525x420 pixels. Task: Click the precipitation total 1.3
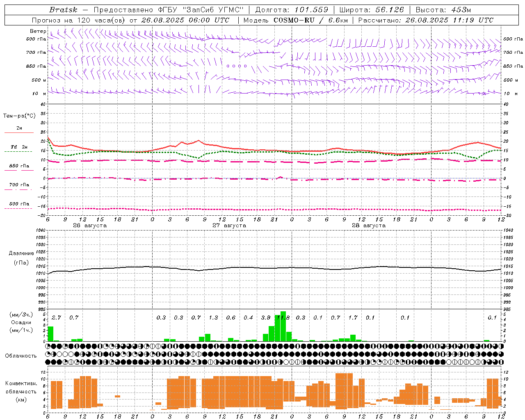pos(213,317)
